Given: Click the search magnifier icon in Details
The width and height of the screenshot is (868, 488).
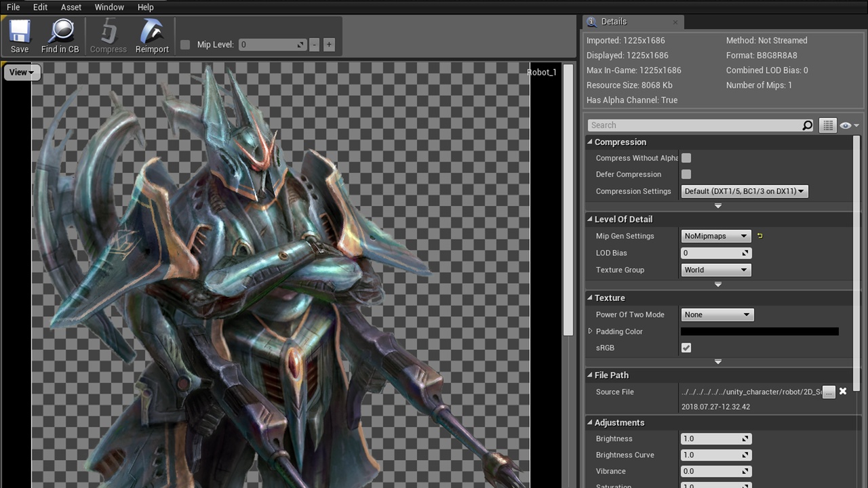Looking at the screenshot, I should 807,125.
